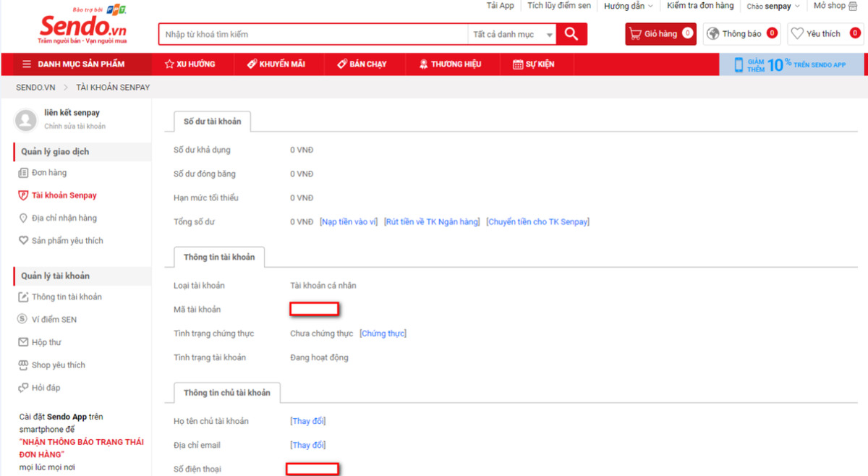The height and width of the screenshot is (476, 868).
Task: Open the Tất cả danh mục dropdown
Action: [512, 35]
